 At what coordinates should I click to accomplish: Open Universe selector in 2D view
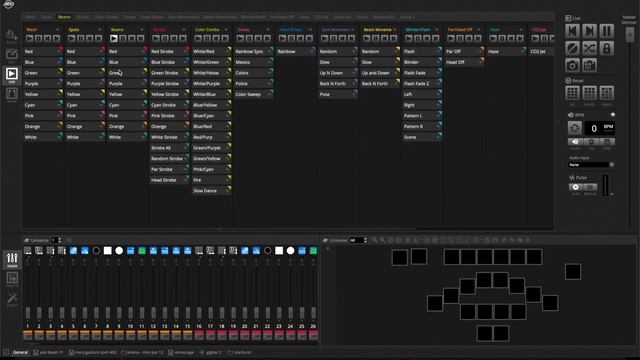pyautogui.click(x=357, y=240)
